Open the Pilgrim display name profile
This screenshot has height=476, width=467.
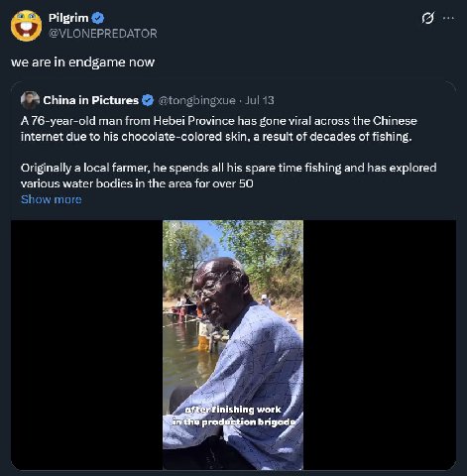click(68, 18)
